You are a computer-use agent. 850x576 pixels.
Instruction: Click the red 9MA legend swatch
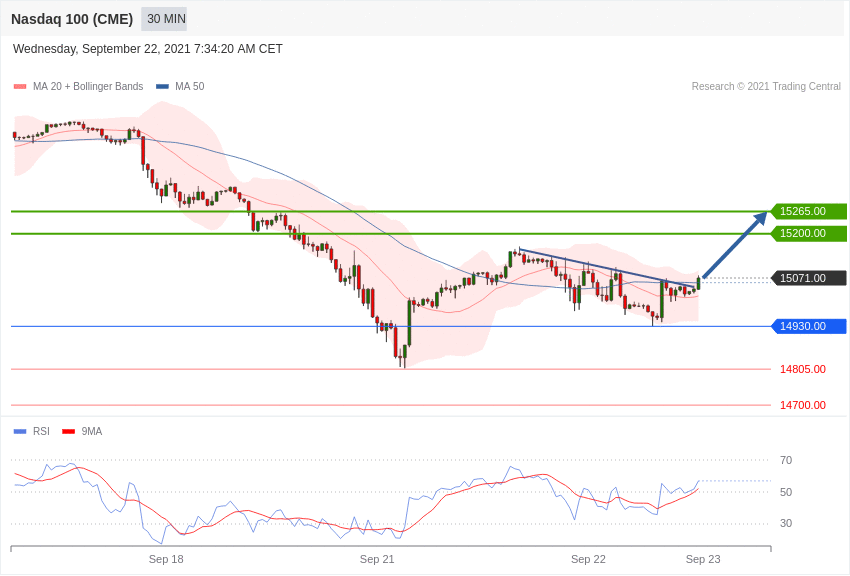[x=69, y=431]
